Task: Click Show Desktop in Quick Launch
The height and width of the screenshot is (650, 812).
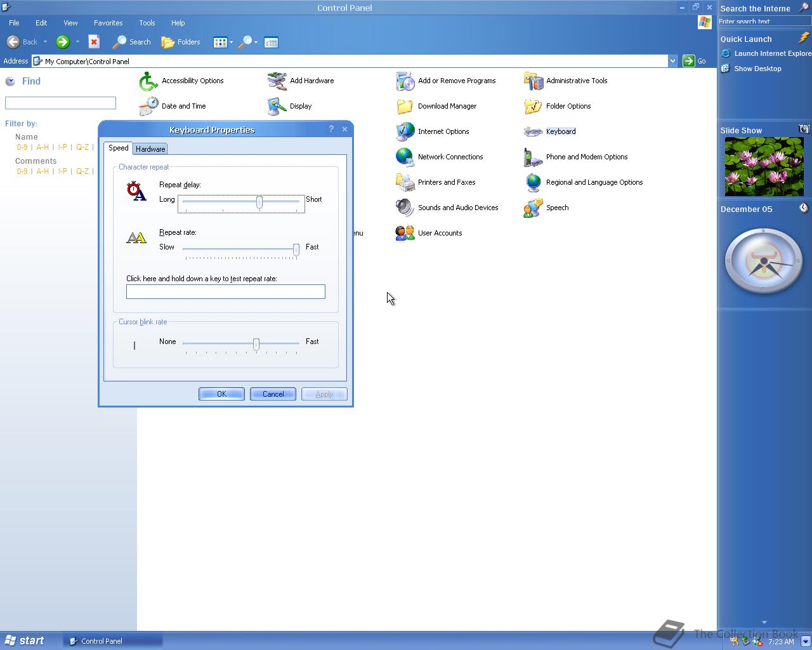Action: (x=751, y=69)
